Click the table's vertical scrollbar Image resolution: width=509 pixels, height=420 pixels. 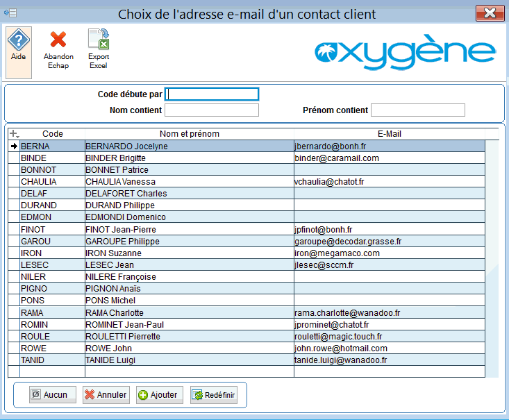point(492,257)
